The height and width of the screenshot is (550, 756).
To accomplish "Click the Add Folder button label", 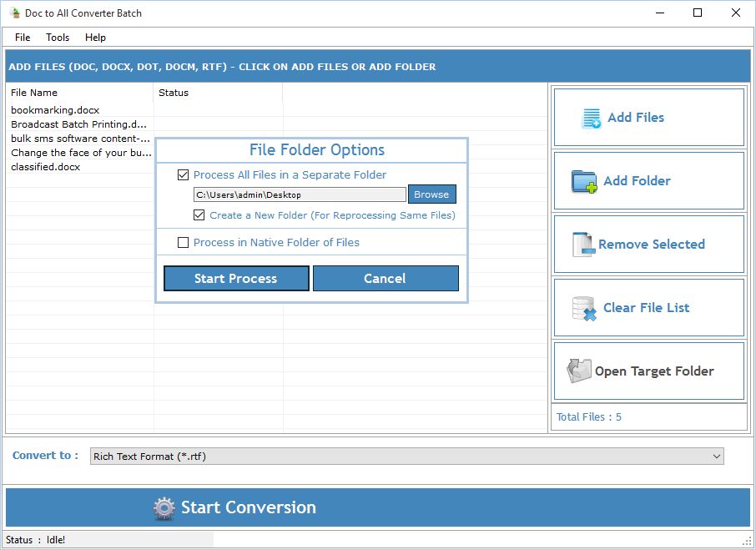I will click(637, 181).
